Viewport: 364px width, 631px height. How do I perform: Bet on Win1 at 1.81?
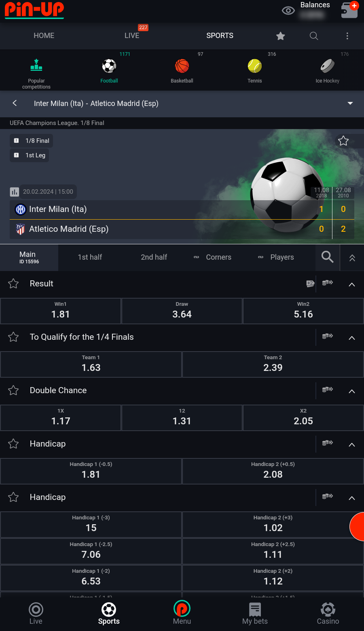[x=61, y=311]
